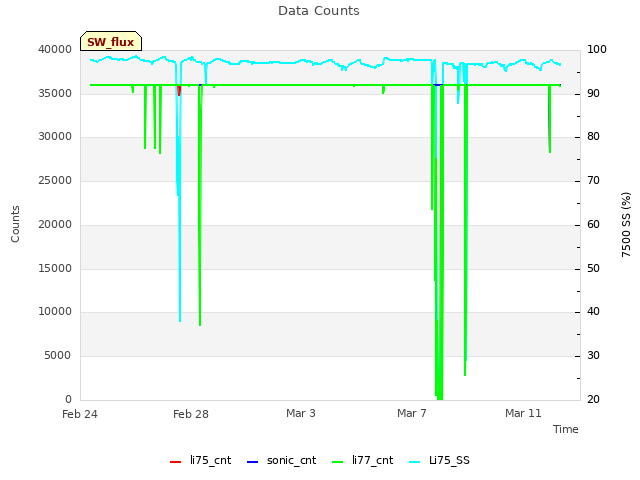This screenshot has height=480, width=640.
Task: Click the '40000' left axis tick
Action: [x=55, y=49]
